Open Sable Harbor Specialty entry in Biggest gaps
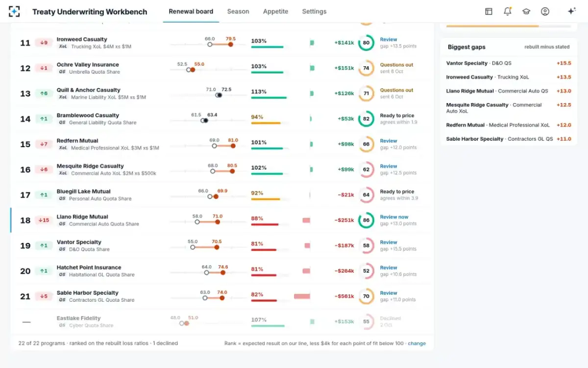Image resolution: width=588 pixels, height=368 pixels. pyautogui.click(x=509, y=139)
